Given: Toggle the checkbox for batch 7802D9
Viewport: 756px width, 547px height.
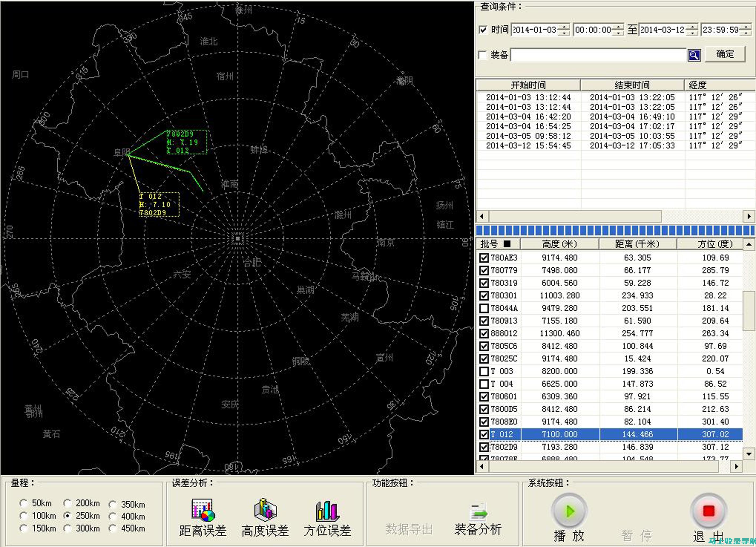Looking at the screenshot, I should click(484, 447).
